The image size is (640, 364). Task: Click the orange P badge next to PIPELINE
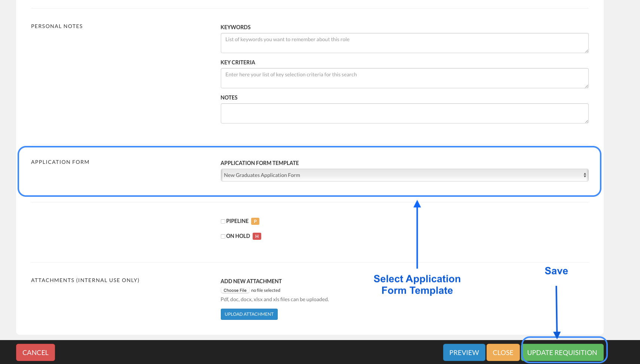point(255,221)
